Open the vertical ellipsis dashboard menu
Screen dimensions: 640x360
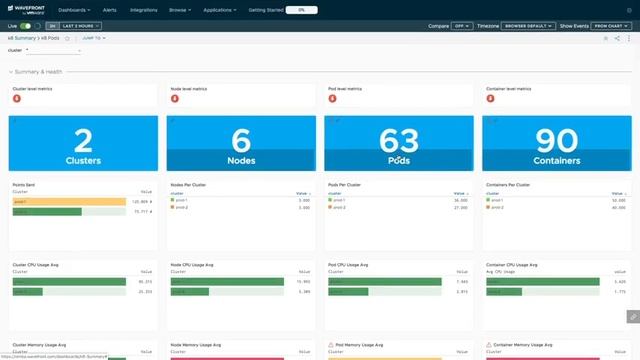coord(629,38)
